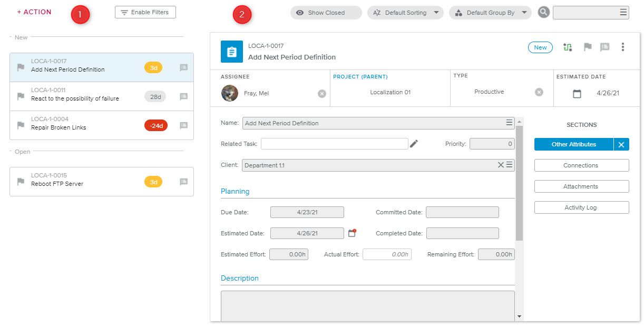644x328 pixels.
Task: Toggle Show Closed visibility
Action: click(x=326, y=13)
